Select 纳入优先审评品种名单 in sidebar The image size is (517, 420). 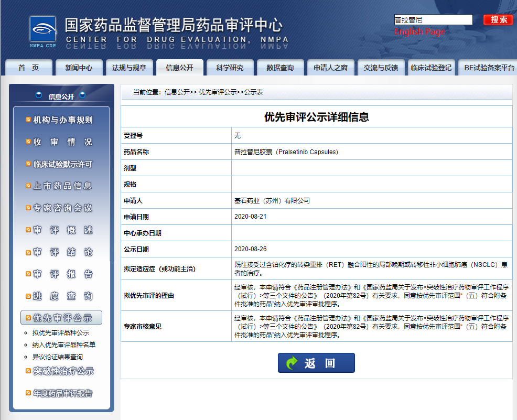tap(64, 344)
